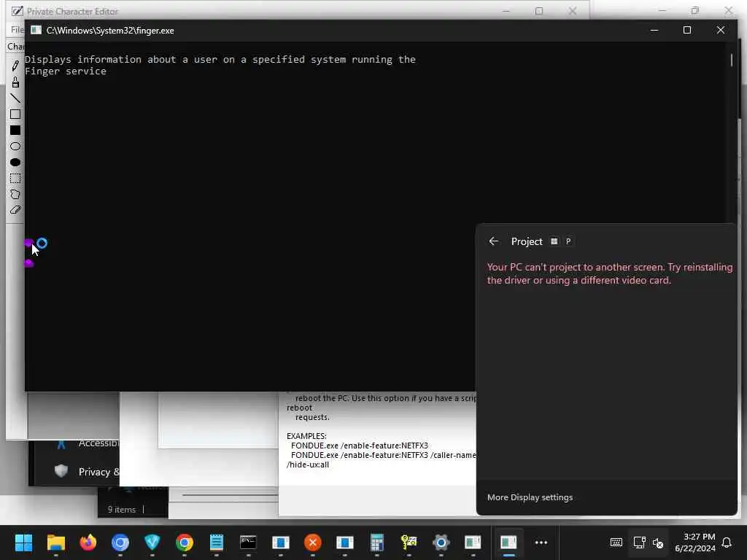Screen dimensions: 747x560
Task: Select the Pencil tool in Private Character Editor
Action: 15,66
